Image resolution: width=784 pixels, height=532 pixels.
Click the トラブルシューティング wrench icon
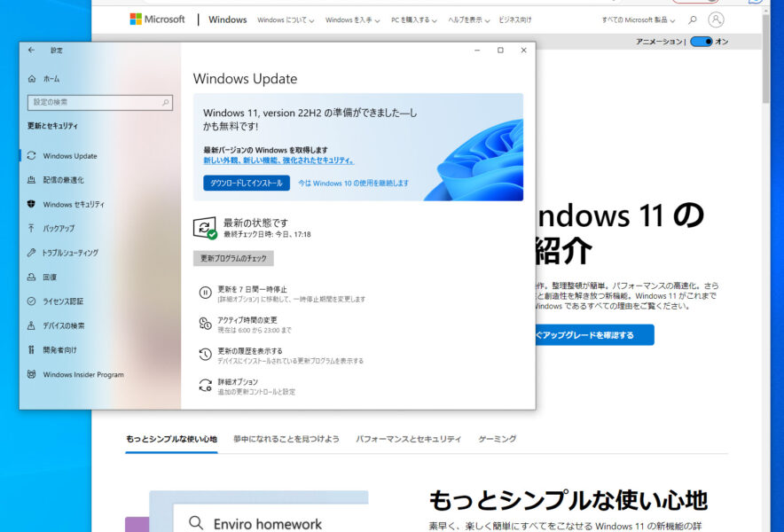(32, 253)
